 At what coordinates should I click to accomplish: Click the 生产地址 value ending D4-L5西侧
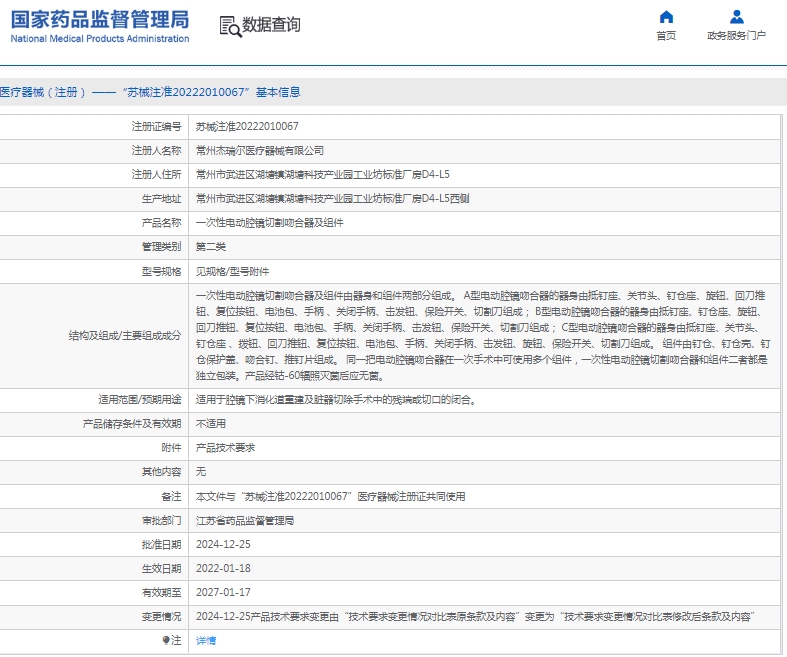(332, 199)
